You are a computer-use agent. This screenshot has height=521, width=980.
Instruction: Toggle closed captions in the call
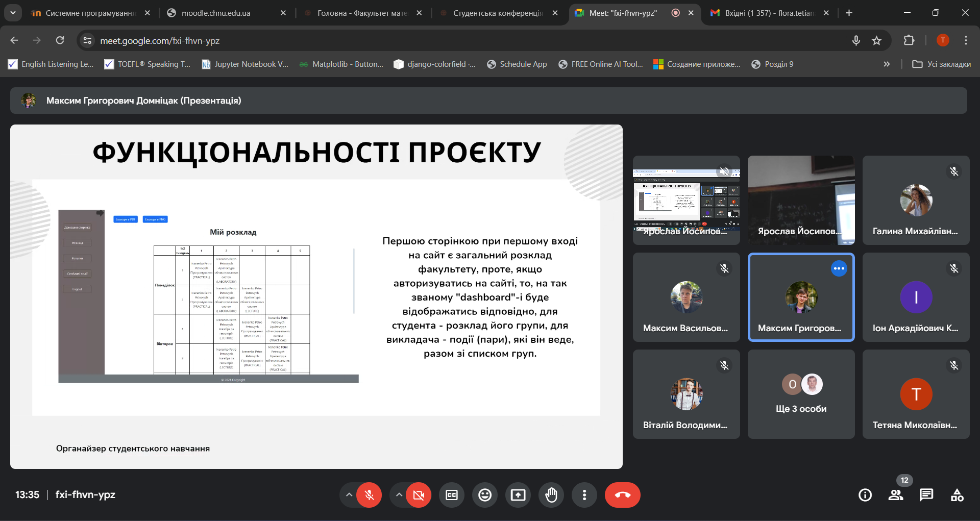pyautogui.click(x=452, y=495)
